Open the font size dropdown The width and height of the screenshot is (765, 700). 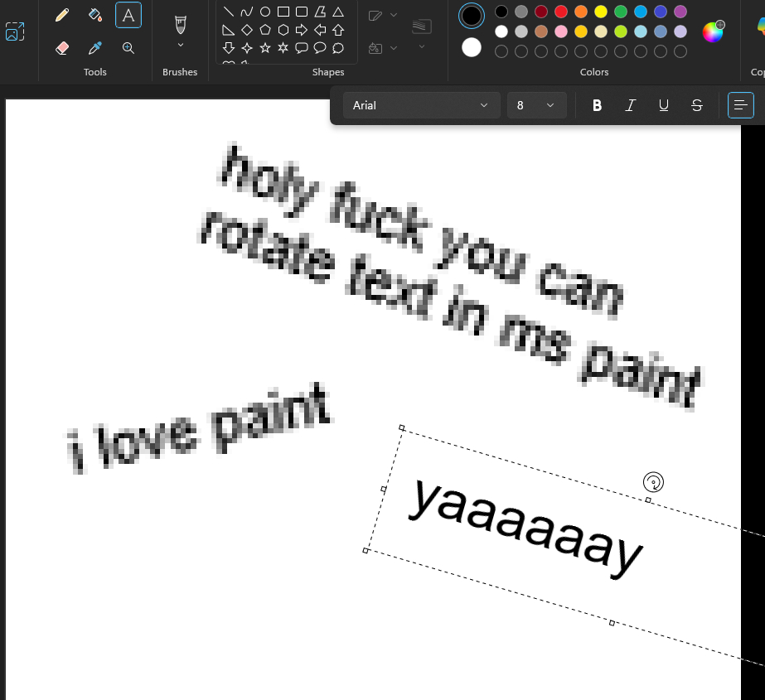(536, 105)
